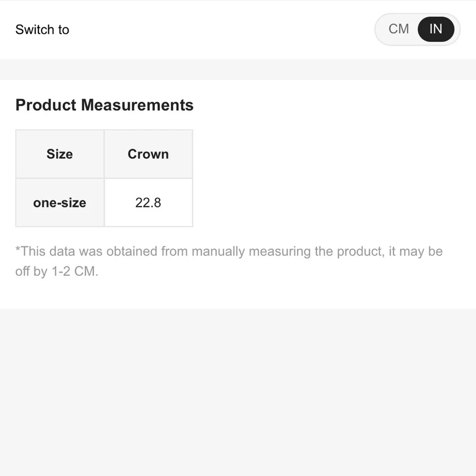This screenshot has width=476, height=476.
Task: Click the word Measurements in heading
Action: tap(137, 105)
